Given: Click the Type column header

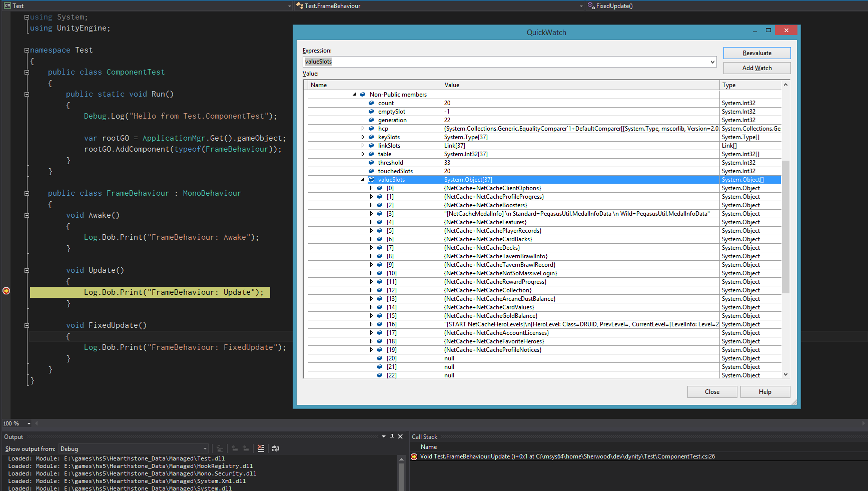Looking at the screenshot, I should click(x=750, y=85).
